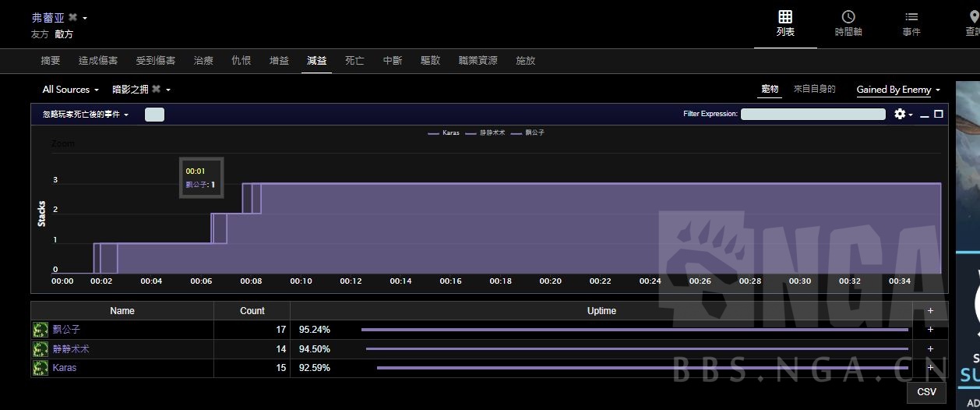Switch to the 列表 table view
Screen dimensions: 980x410
pos(785,23)
